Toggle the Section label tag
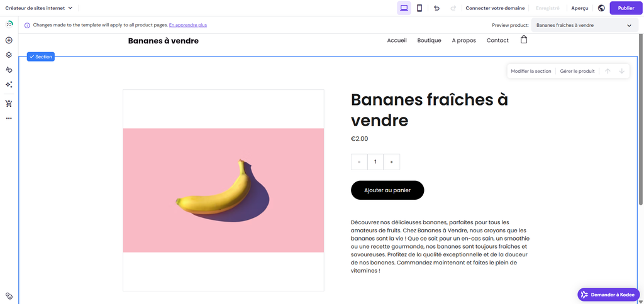The image size is (644, 304). [x=41, y=57]
